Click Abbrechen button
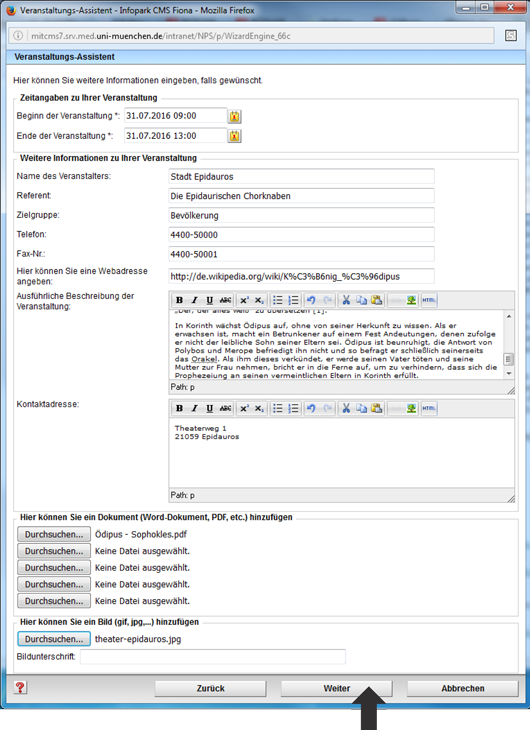530x730 pixels. (x=462, y=688)
